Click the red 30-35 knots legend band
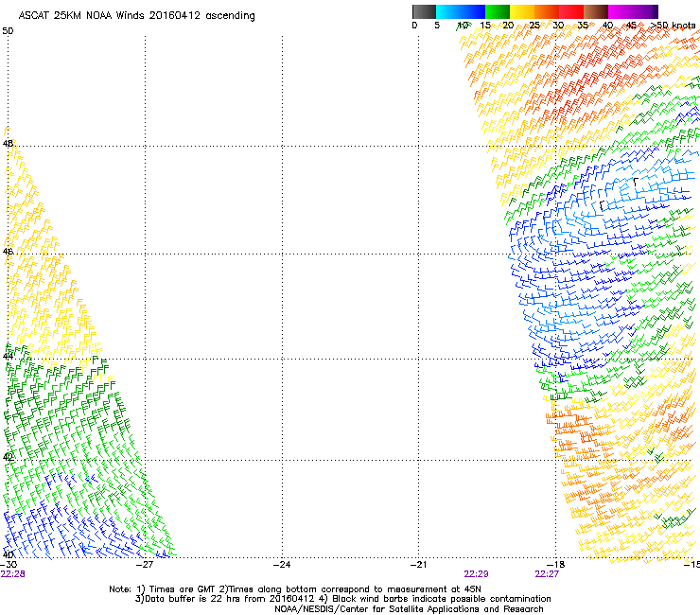 [571, 11]
